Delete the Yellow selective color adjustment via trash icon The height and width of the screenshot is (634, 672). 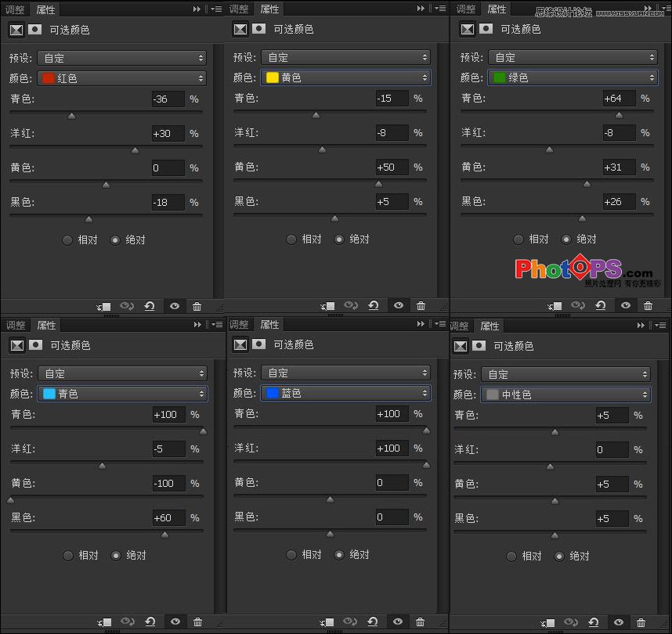click(x=421, y=305)
